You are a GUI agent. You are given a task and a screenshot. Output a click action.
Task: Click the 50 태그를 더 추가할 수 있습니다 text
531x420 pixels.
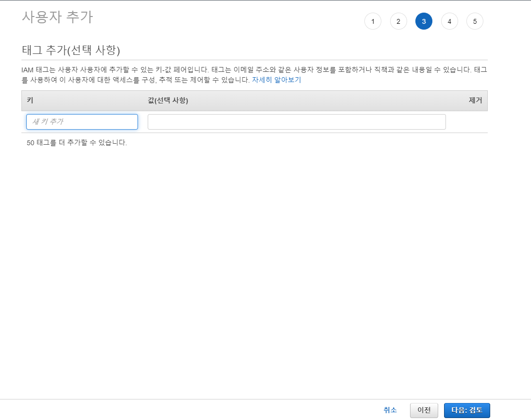click(x=77, y=142)
